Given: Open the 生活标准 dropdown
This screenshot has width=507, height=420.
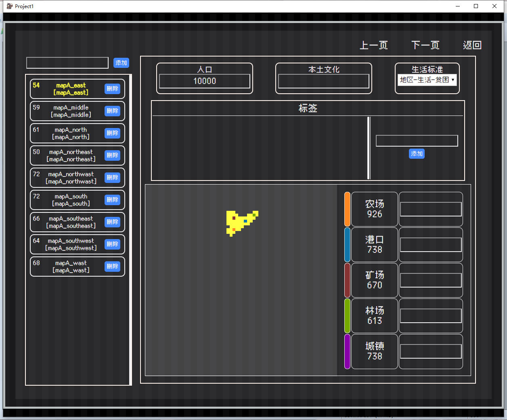Looking at the screenshot, I should tap(427, 80).
